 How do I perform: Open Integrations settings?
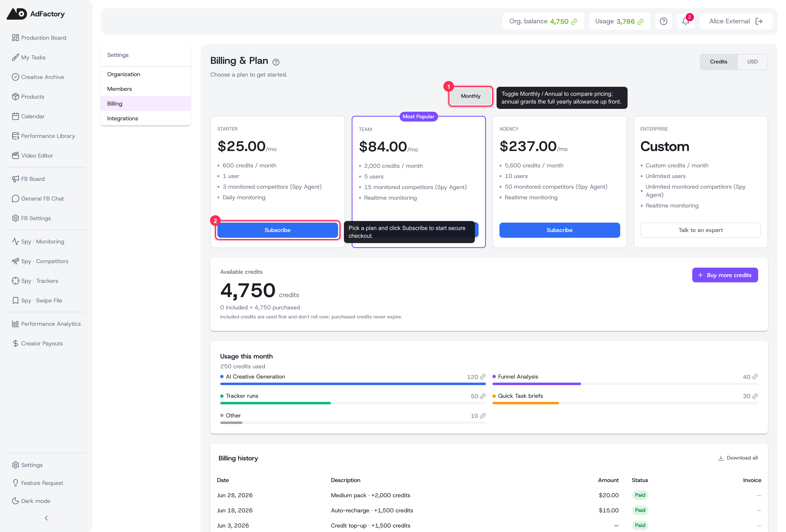[146, 118]
